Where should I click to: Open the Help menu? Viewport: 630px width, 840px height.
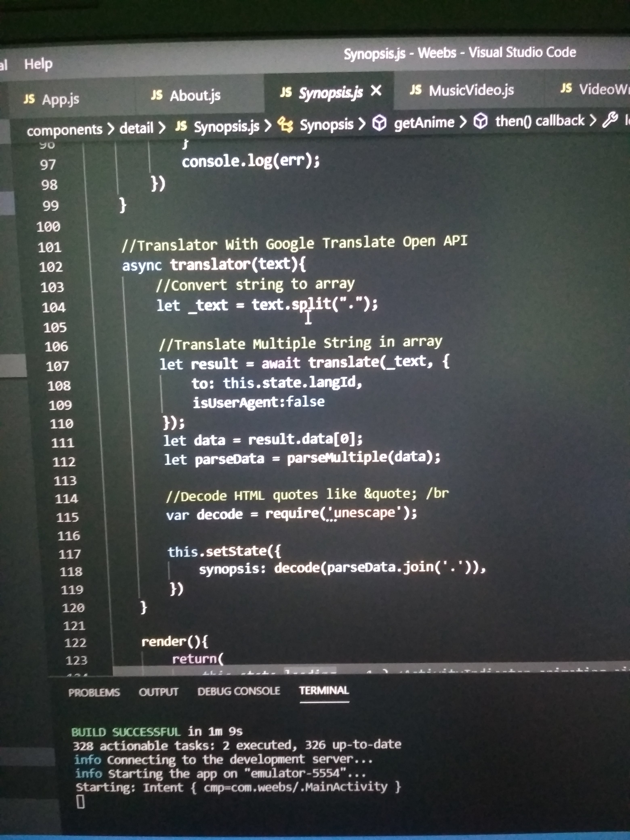[38, 64]
